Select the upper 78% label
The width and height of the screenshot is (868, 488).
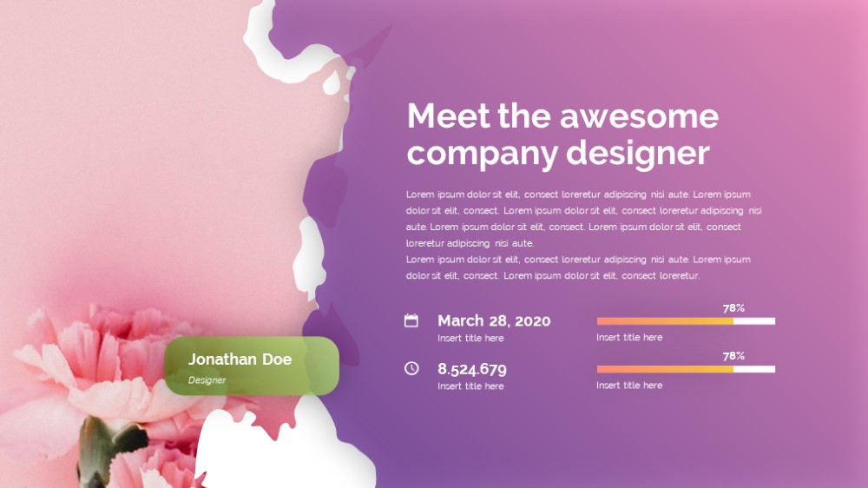[733, 308]
